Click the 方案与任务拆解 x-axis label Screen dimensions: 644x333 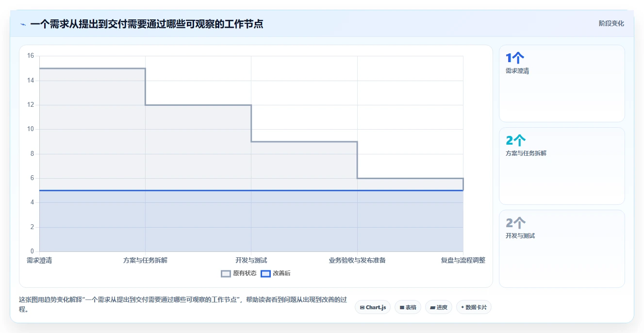pos(145,260)
